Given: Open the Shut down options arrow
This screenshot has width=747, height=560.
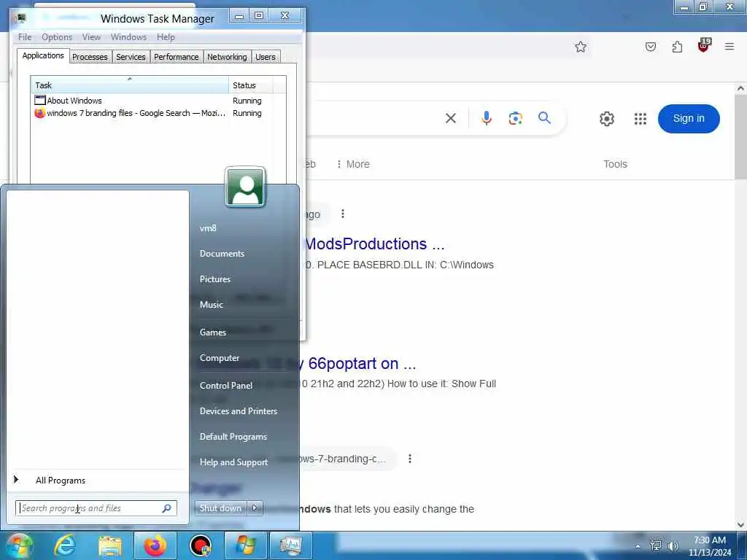Looking at the screenshot, I should pyautogui.click(x=255, y=508).
